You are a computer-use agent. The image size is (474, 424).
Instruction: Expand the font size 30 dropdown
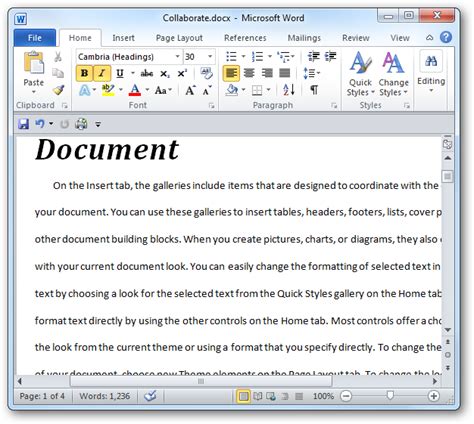tap(210, 56)
